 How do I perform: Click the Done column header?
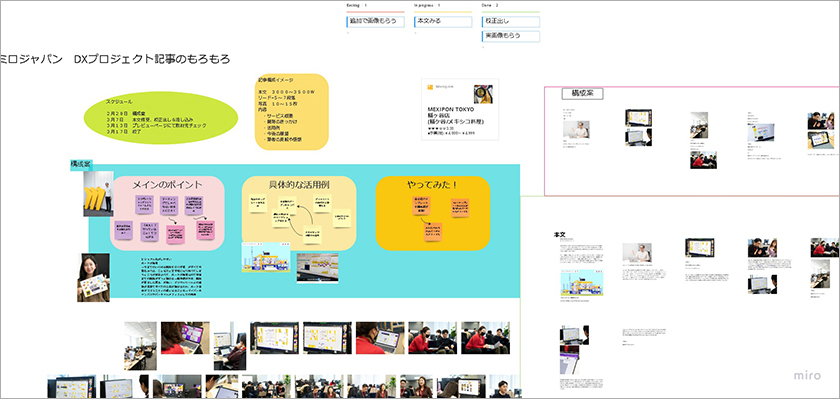pyautogui.click(x=489, y=5)
